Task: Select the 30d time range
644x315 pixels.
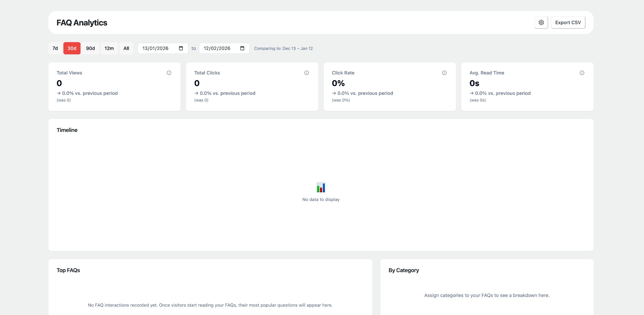Action: [x=72, y=48]
